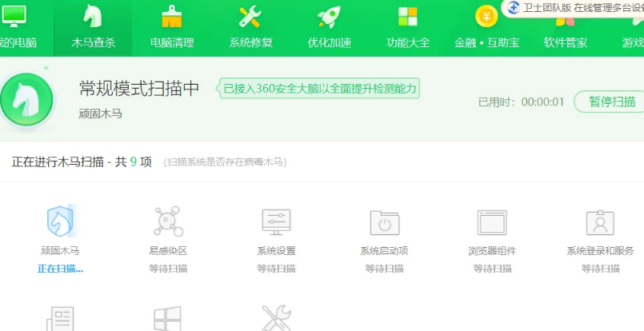Open the 木马查杀 trojan scan tab
Viewport: 644px width, 331px height.
click(94, 26)
